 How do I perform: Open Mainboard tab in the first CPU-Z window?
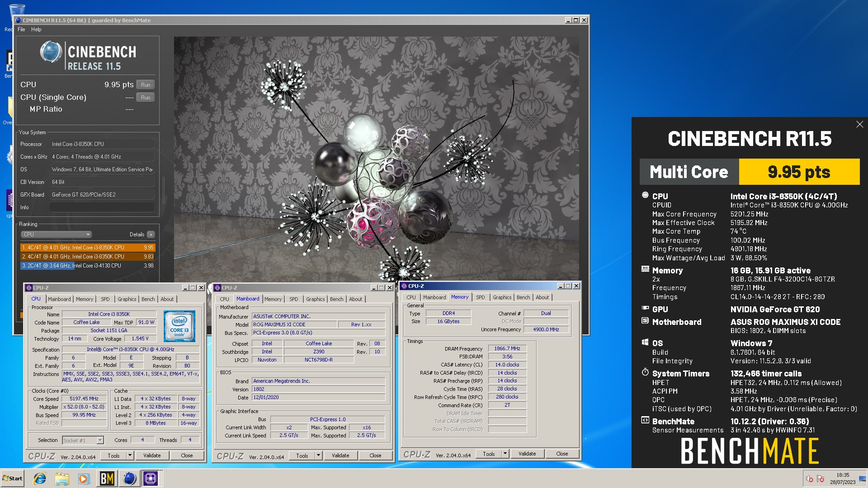59,299
